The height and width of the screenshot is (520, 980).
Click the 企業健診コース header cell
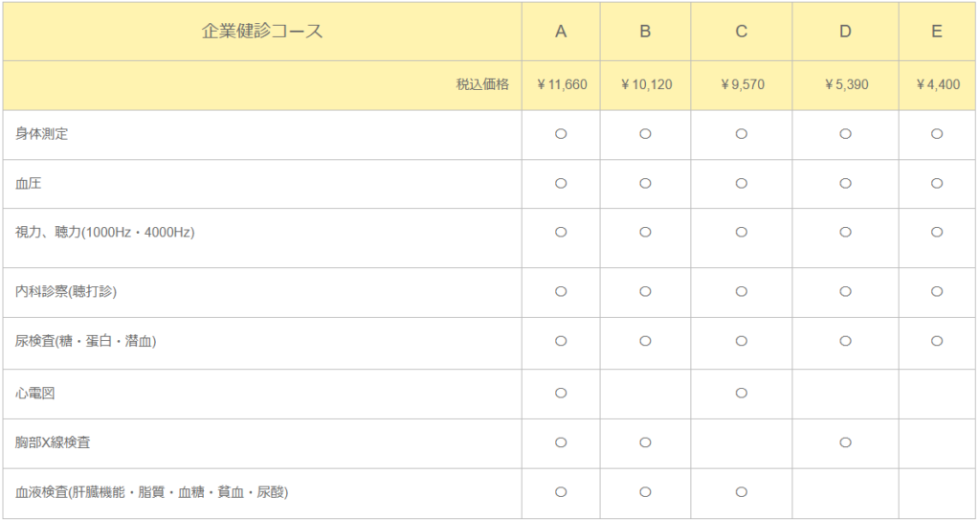(262, 32)
